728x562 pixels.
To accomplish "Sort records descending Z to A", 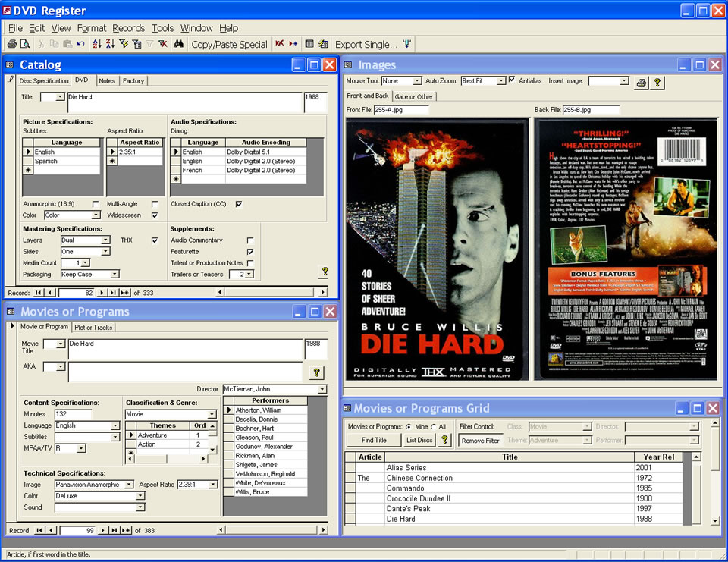I will click(110, 44).
